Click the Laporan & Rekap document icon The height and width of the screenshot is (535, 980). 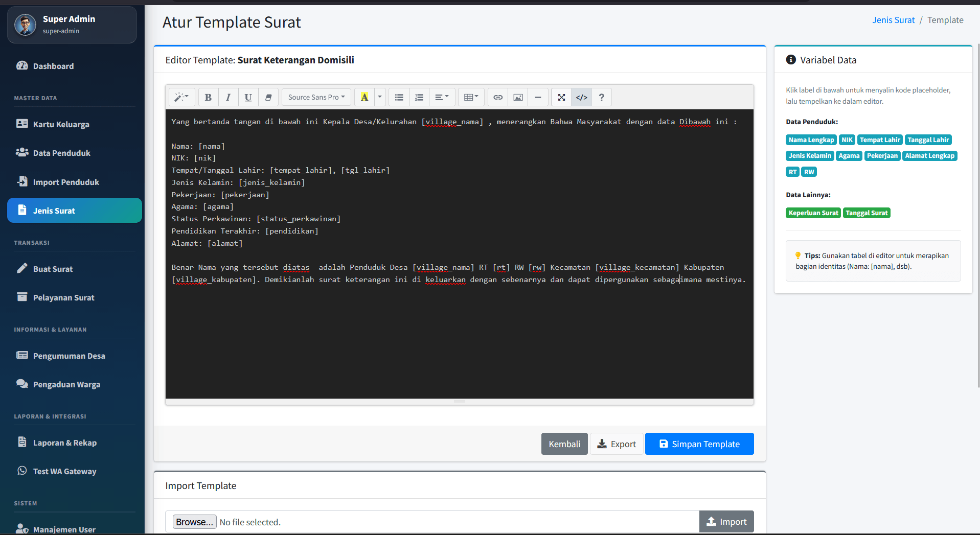click(x=22, y=442)
